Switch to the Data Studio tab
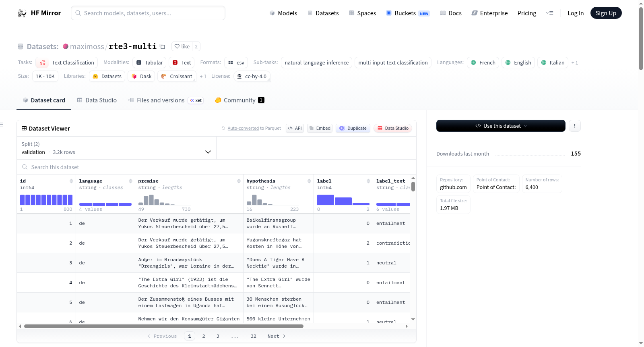This screenshot has height=347, width=644. [x=97, y=100]
